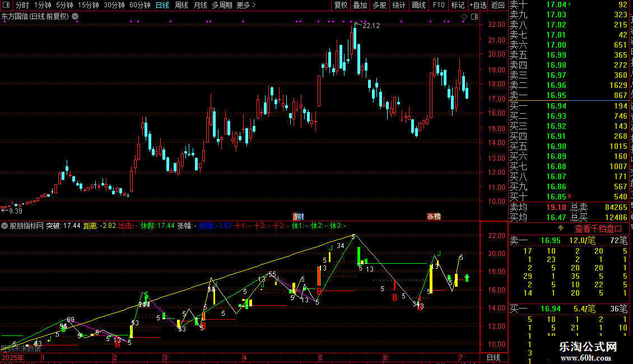Click the 买一 5.4/笔 queue header
The height and width of the screenshot is (364, 633).
click(x=569, y=309)
